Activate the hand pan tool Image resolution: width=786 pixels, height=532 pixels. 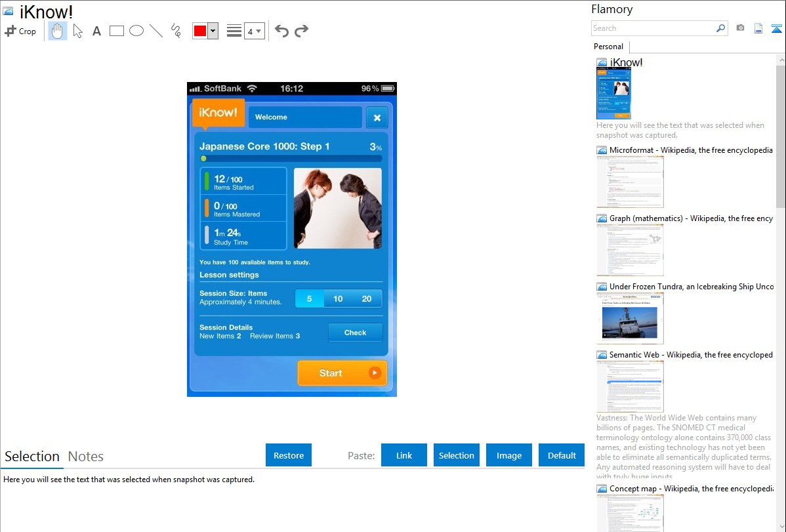58,31
